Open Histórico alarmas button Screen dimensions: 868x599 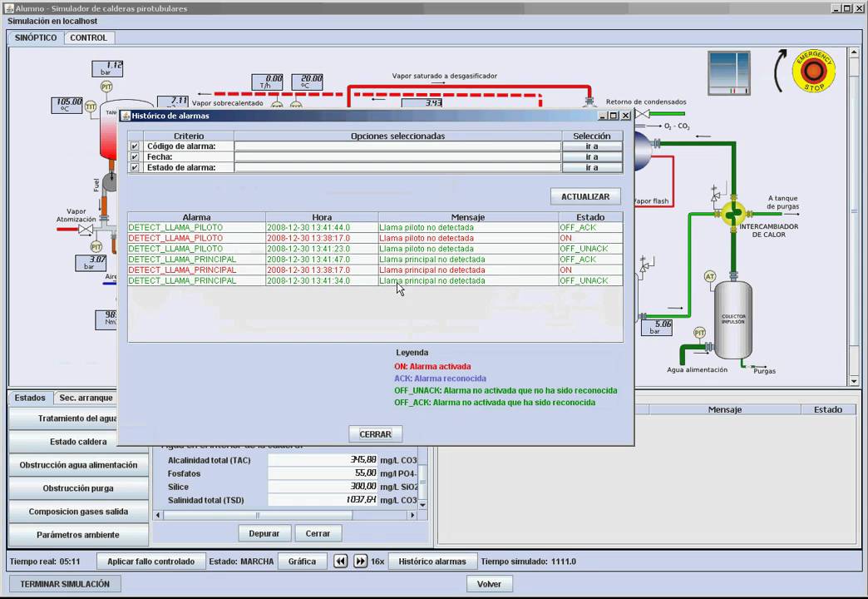(x=432, y=562)
